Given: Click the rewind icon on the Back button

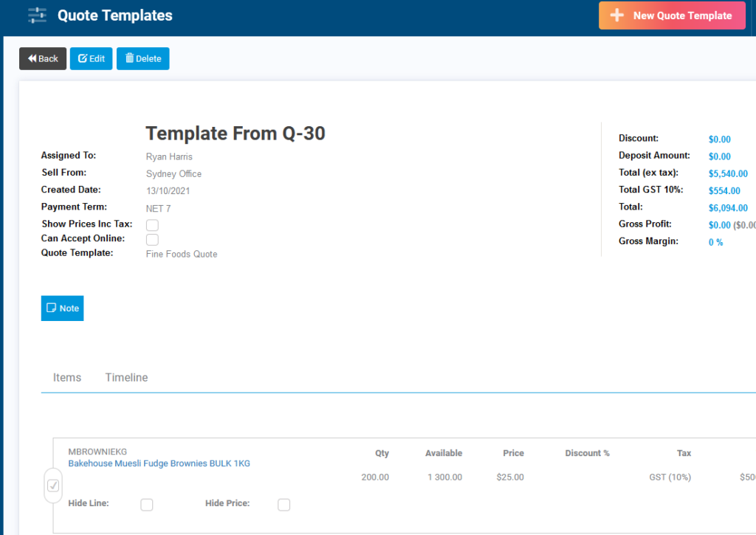Looking at the screenshot, I should [x=31, y=58].
